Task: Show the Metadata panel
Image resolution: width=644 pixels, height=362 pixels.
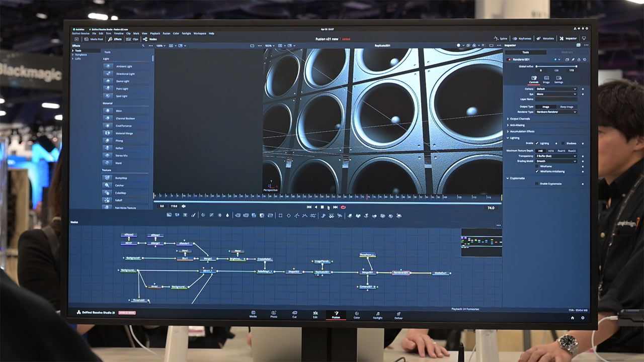Action: coord(545,39)
